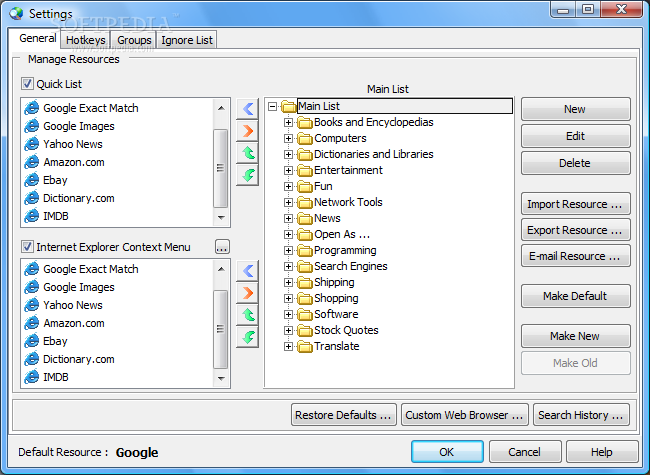
Task: Expand the Network Tools folder
Action: (x=289, y=202)
